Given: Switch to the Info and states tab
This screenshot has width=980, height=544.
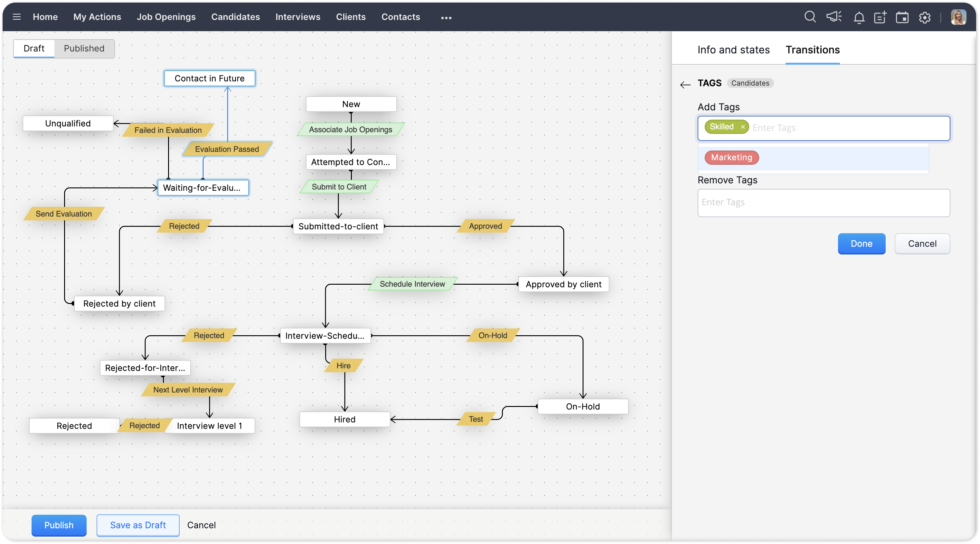Looking at the screenshot, I should coord(733,50).
